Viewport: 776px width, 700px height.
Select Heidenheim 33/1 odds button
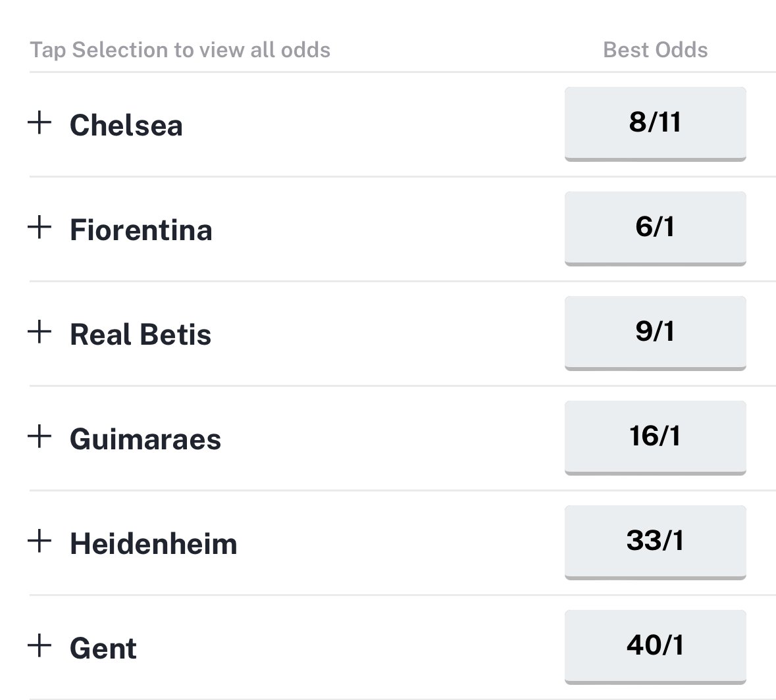point(655,541)
